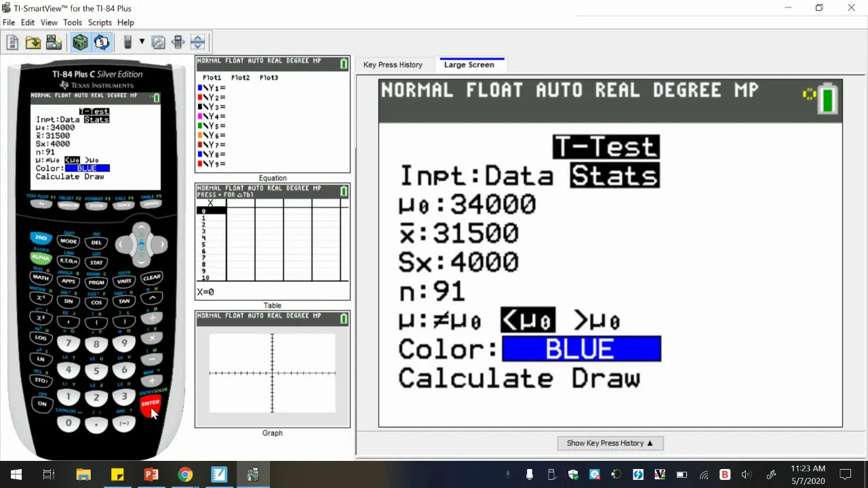Click the STO calculator key

41,380
